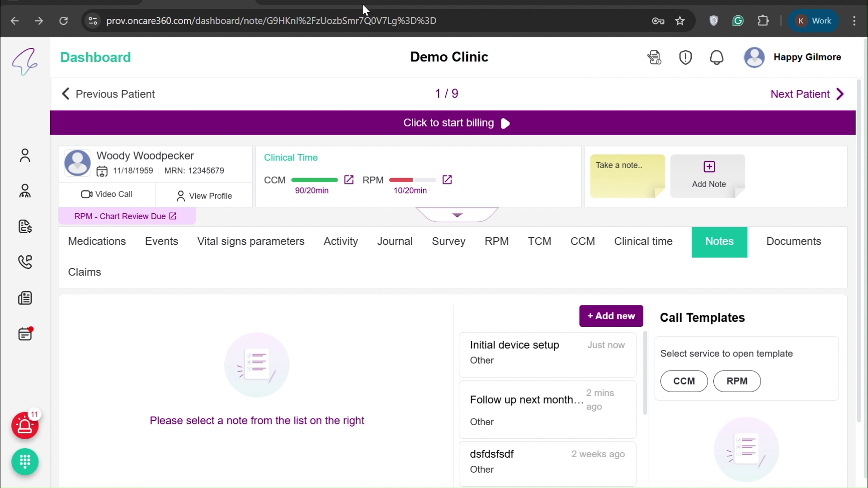The width and height of the screenshot is (868, 488).
Task: Open the calls icon in the left sidebar
Action: coord(25,262)
